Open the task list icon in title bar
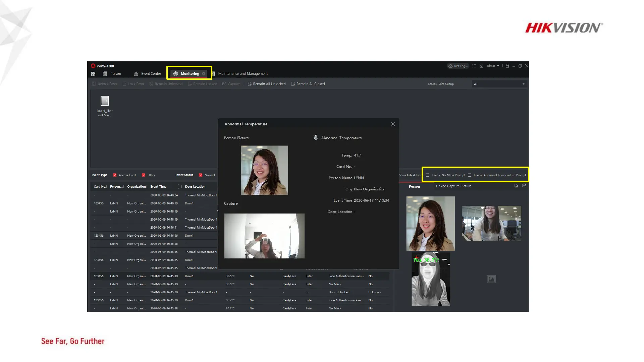This screenshot has width=644, height=362. pos(474,66)
